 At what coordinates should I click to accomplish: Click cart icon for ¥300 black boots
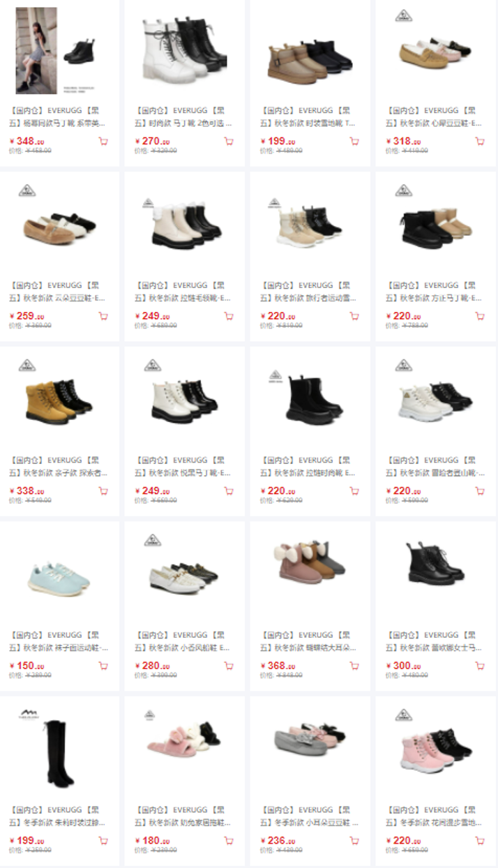pos(480,666)
